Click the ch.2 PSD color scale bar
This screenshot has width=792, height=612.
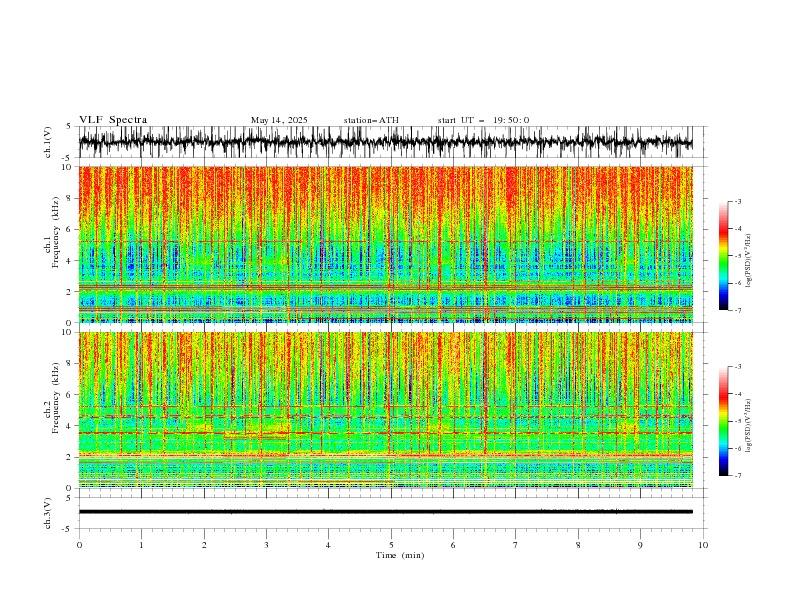click(723, 421)
